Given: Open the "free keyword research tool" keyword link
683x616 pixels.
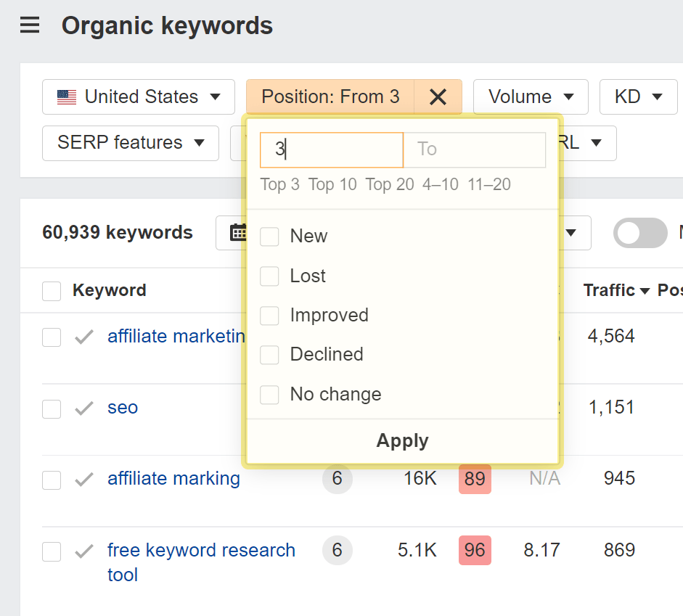Looking at the screenshot, I should (201, 550).
